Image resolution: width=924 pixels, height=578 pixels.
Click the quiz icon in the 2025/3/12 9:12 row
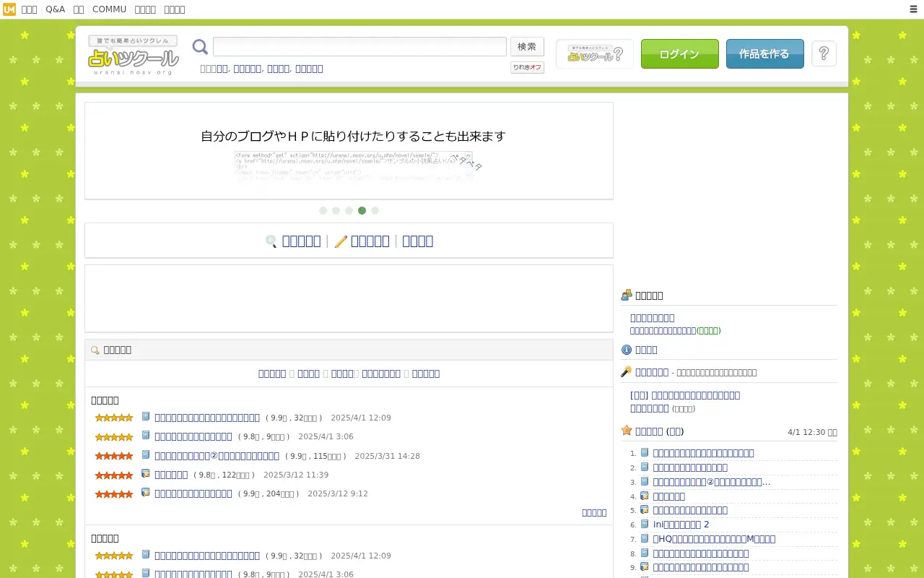[x=146, y=493]
